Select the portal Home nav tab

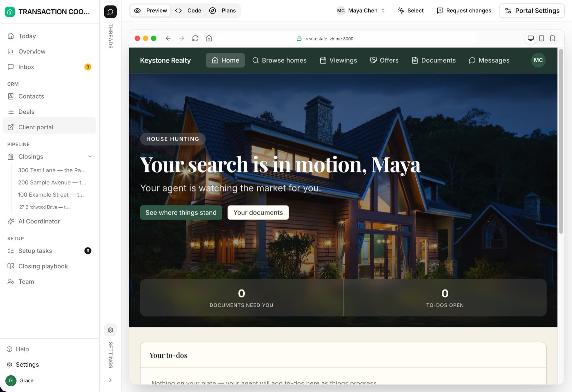225,60
